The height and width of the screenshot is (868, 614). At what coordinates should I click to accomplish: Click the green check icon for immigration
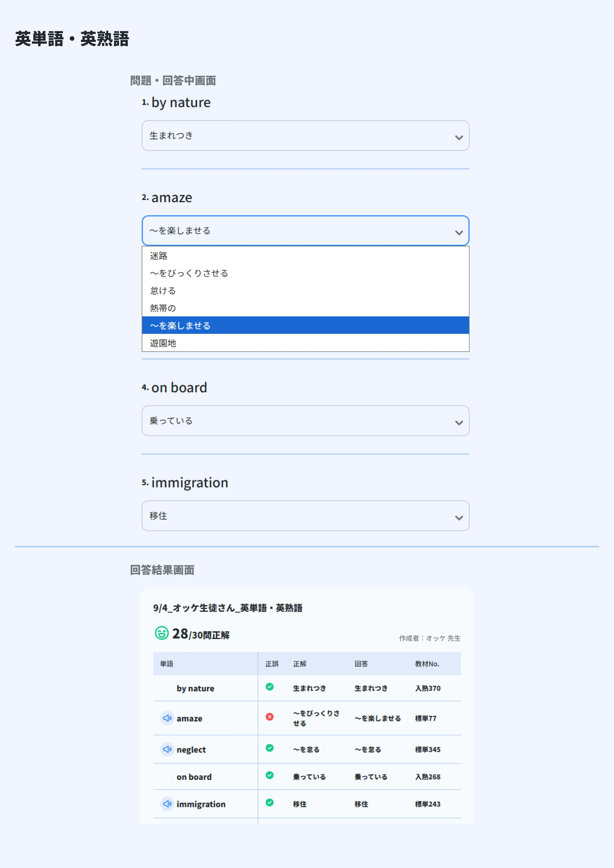click(269, 802)
